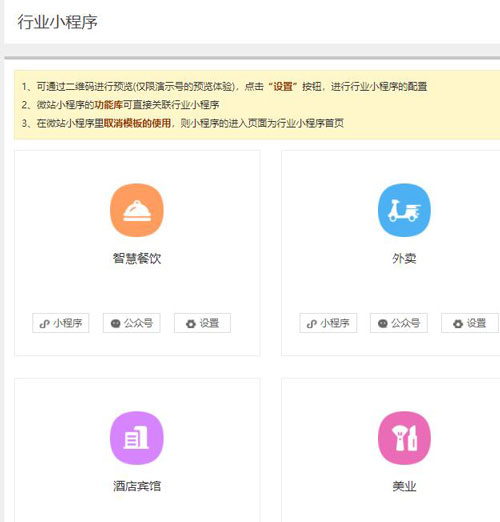Viewport: 500px width, 522px height.
Task: Click the highlighted 取消模板的使用 text
Action: tap(137, 123)
